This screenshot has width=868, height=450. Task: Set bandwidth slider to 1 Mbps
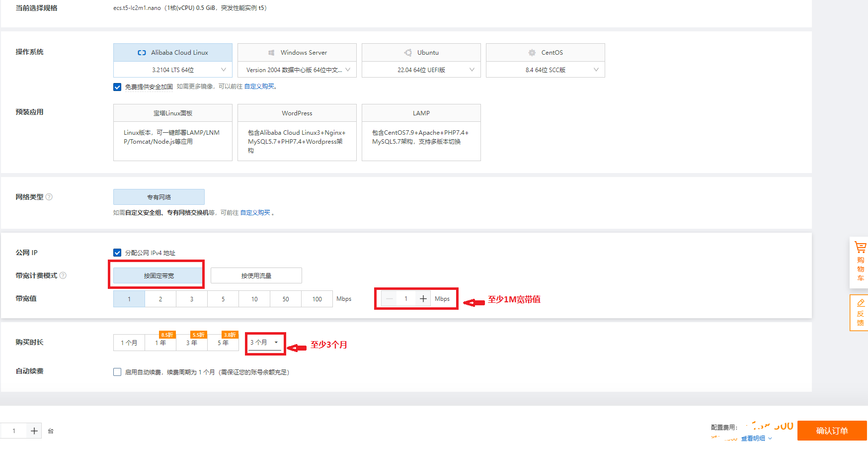129,299
